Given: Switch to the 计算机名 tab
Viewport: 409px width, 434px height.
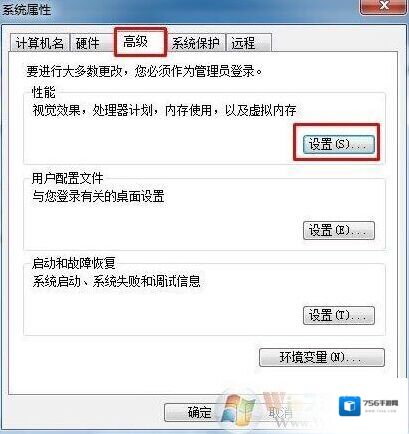Looking at the screenshot, I should pyautogui.click(x=39, y=43).
